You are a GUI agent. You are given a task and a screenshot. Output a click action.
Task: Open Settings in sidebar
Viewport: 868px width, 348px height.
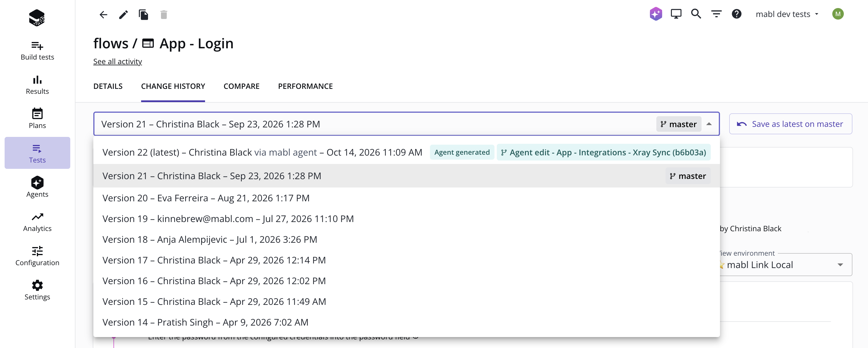[37, 290]
